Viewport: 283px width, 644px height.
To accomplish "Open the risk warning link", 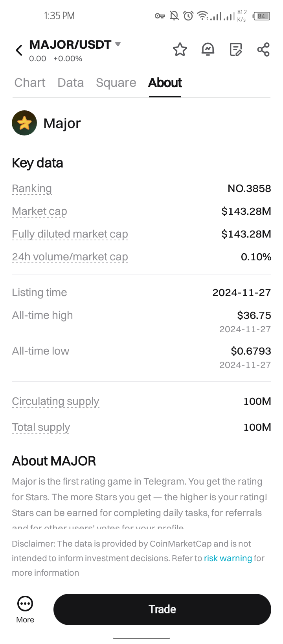I will (x=228, y=558).
